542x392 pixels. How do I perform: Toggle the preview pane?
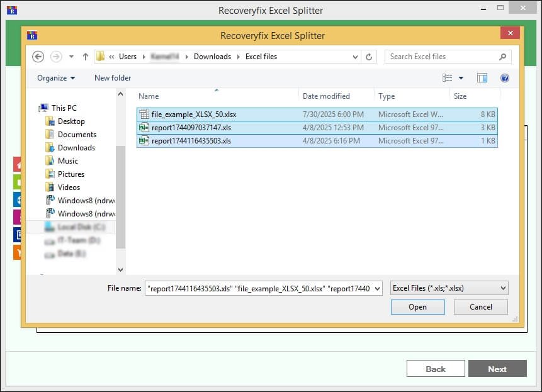click(x=482, y=78)
